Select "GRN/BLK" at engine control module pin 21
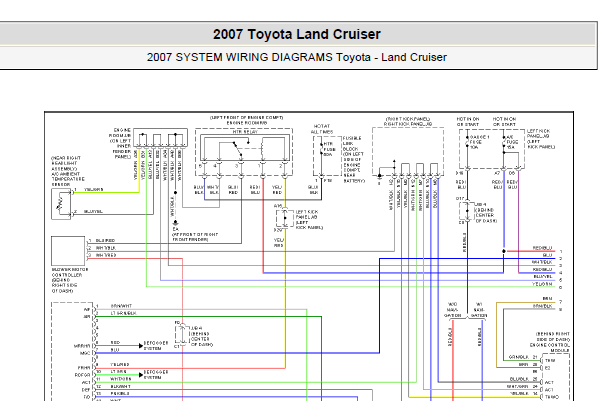The image size is (607, 401). pyautogui.click(x=518, y=357)
